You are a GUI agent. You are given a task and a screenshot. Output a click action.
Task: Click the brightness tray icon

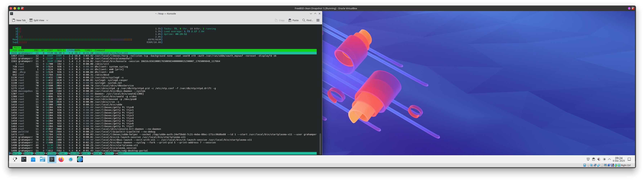click(604, 159)
